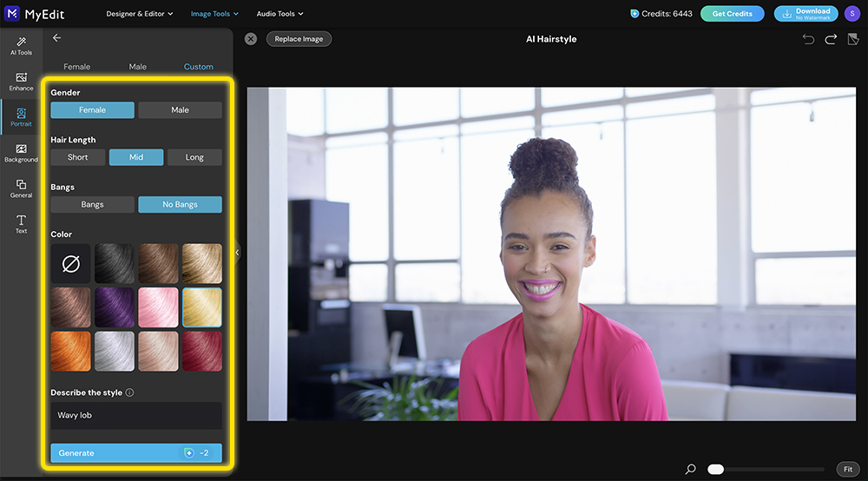Click the credits shield icon
The height and width of the screenshot is (481, 868).
635,14
